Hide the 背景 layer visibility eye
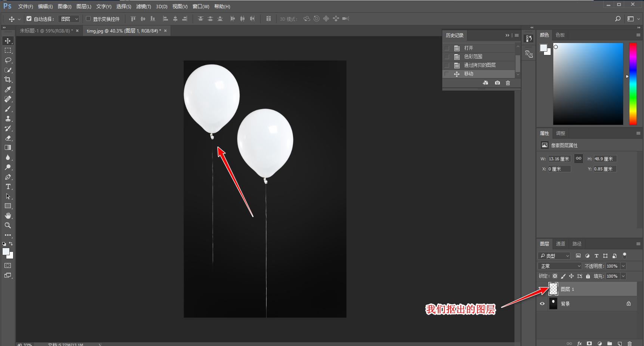This screenshot has height=346, width=644. pos(542,304)
